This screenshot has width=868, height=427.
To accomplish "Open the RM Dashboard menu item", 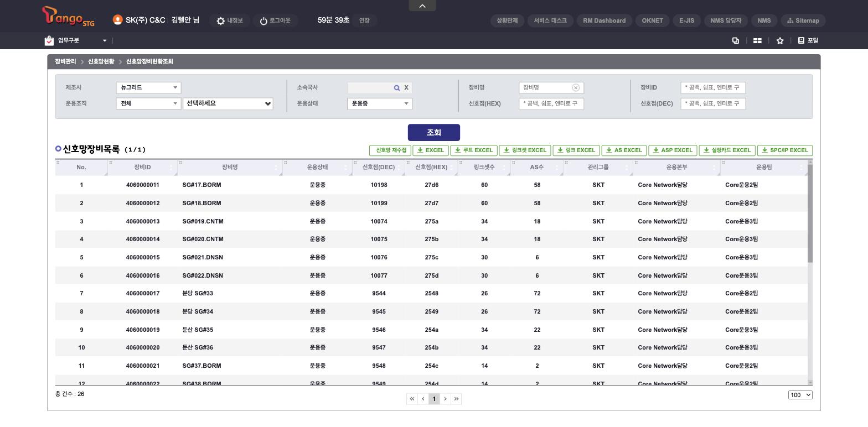I will coord(604,20).
